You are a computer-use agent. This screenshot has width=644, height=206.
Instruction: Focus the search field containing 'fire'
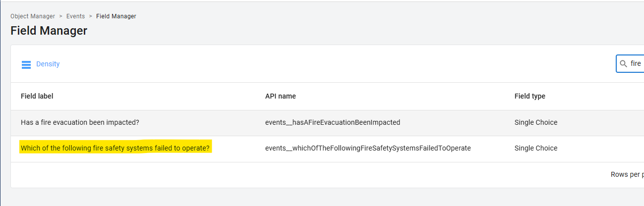[636, 64]
